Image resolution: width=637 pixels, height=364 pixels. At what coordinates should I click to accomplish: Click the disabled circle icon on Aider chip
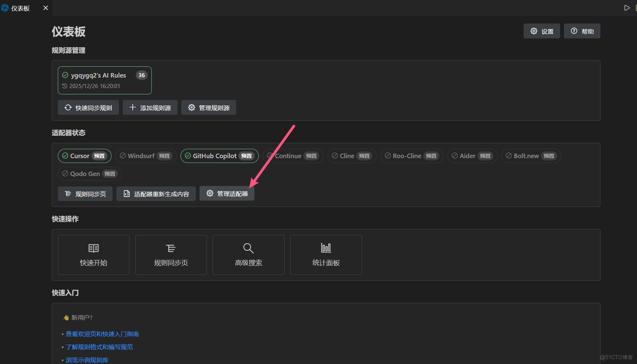pos(455,156)
